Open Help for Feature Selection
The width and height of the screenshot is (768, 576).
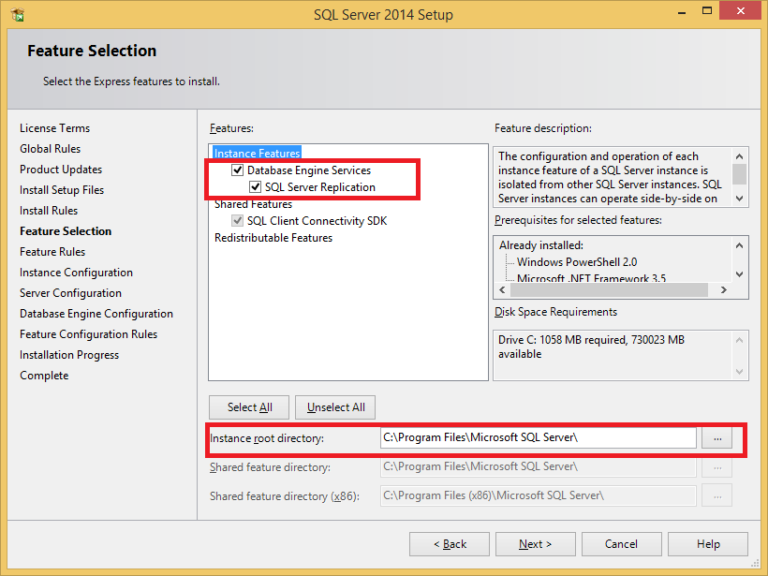708,544
